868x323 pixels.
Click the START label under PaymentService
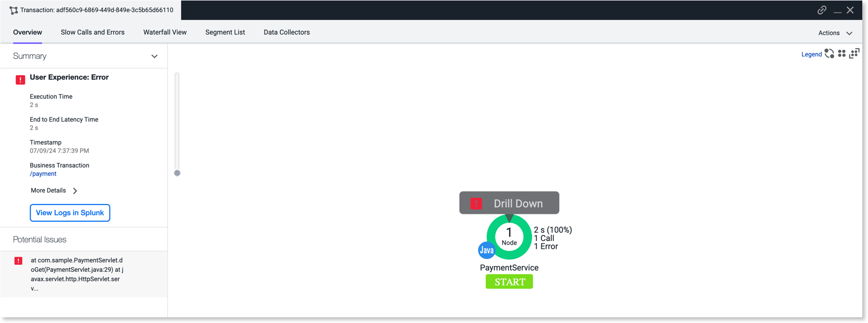coord(510,282)
